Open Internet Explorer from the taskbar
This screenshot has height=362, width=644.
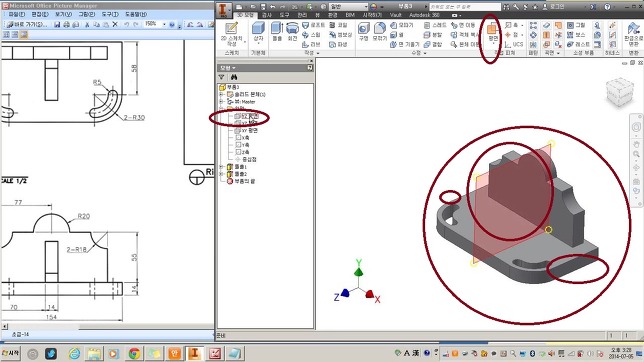(74, 353)
